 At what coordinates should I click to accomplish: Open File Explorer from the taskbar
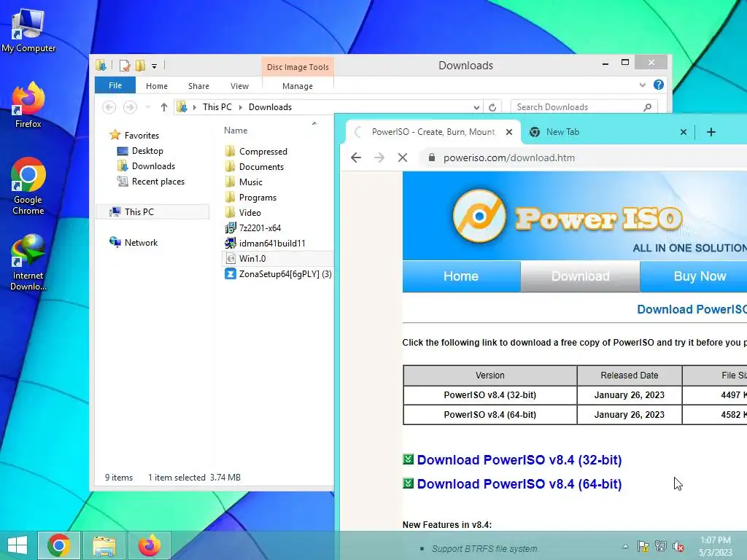104,545
